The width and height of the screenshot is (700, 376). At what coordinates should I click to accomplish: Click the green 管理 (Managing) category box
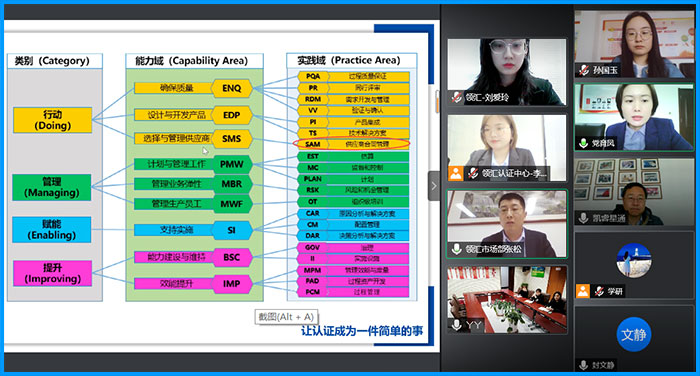52,187
